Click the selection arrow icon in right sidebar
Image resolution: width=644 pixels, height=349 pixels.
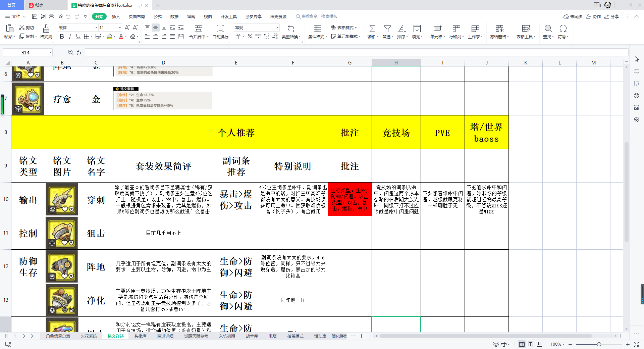pyautogui.click(x=637, y=59)
